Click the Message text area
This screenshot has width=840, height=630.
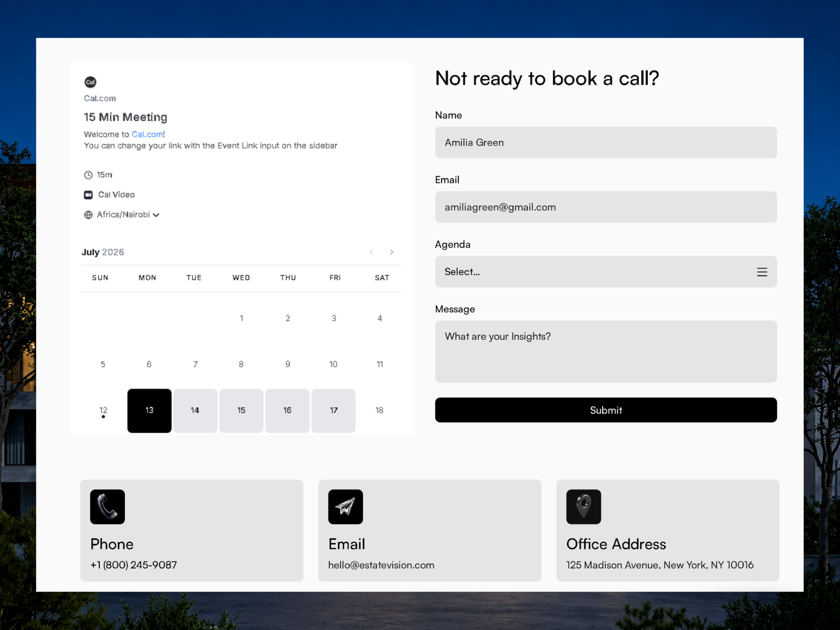tap(606, 351)
